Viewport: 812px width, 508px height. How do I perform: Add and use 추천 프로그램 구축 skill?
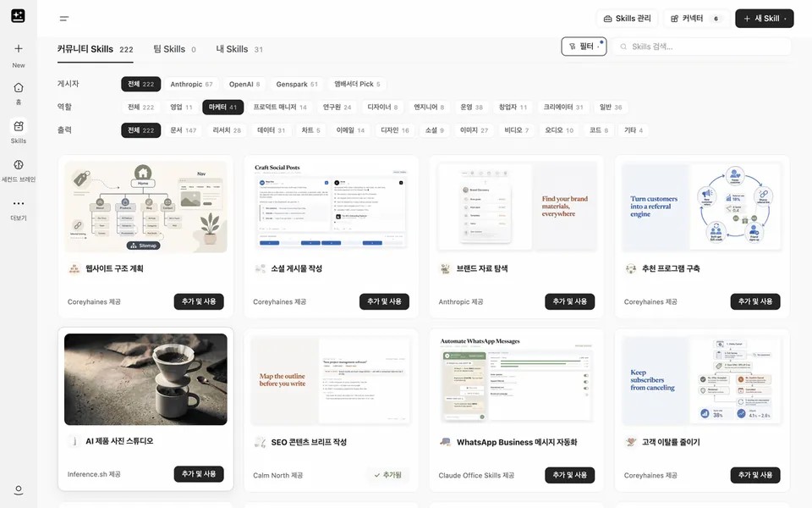coord(755,301)
